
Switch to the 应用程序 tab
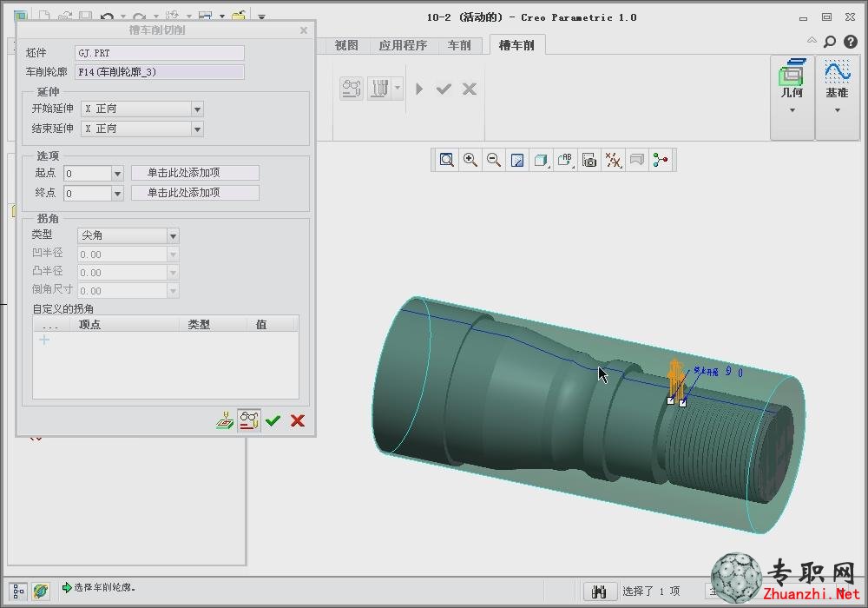point(403,45)
